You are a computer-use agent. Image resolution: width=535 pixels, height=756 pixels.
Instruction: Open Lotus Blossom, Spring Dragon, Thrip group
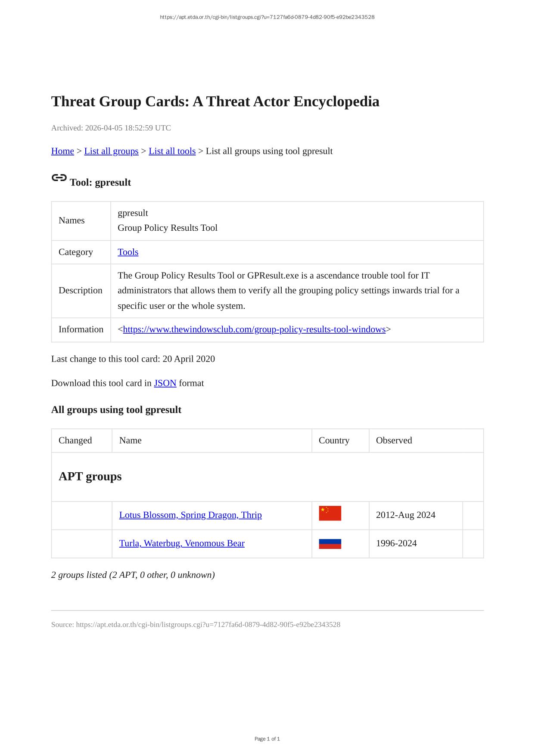coord(190,515)
